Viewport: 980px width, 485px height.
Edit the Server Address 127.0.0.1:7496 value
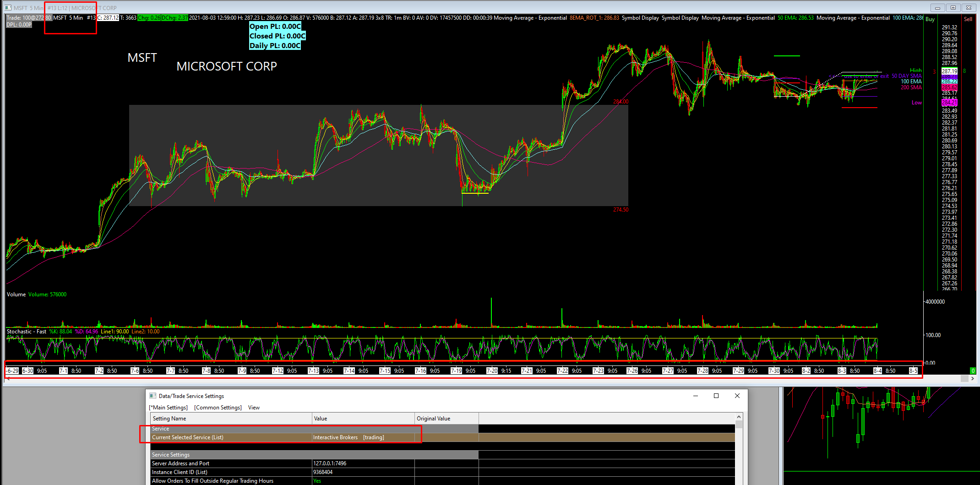click(x=364, y=463)
